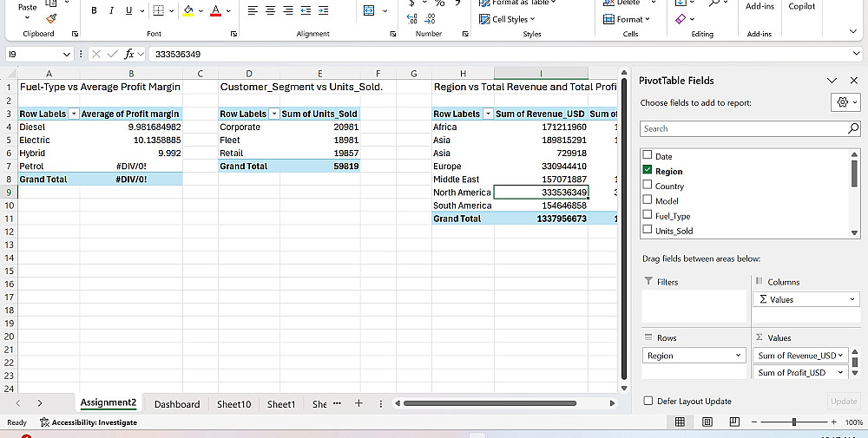Uncheck the Region field checkbox
This screenshot has height=438, width=868.
pos(648,171)
